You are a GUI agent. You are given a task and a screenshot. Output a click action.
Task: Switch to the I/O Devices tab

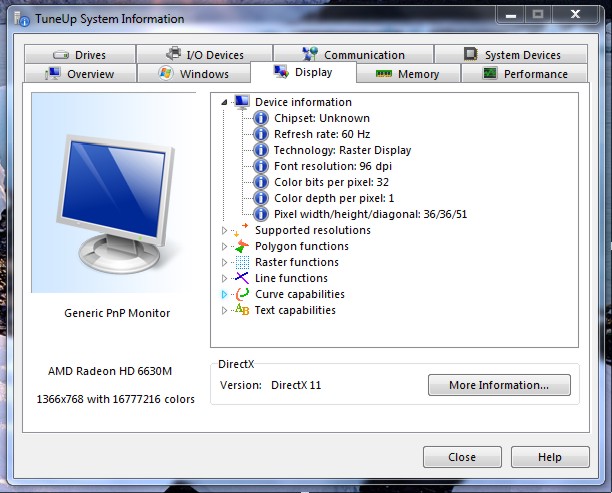pos(205,54)
